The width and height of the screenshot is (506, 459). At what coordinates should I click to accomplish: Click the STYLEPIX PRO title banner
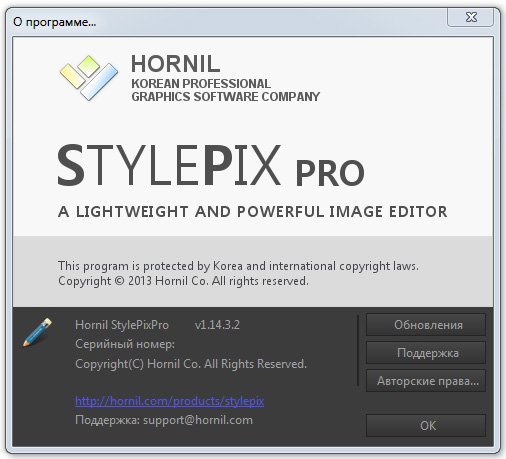point(211,165)
